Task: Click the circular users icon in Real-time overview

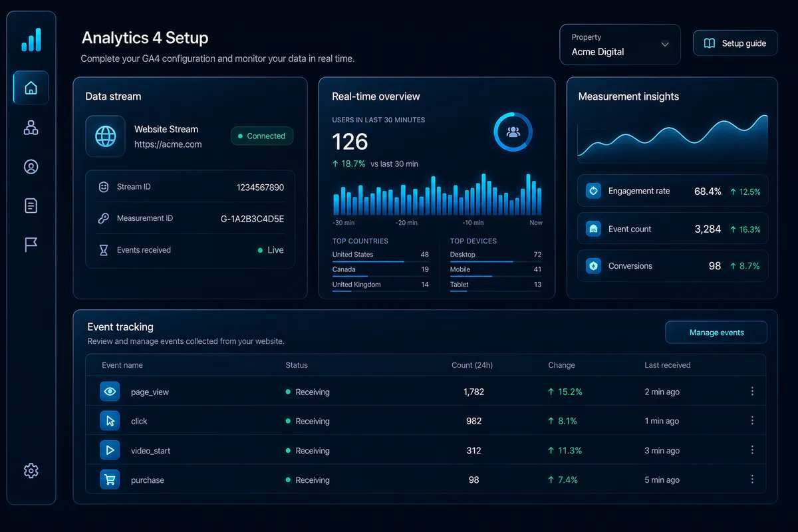Action: click(x=513, y=132)
